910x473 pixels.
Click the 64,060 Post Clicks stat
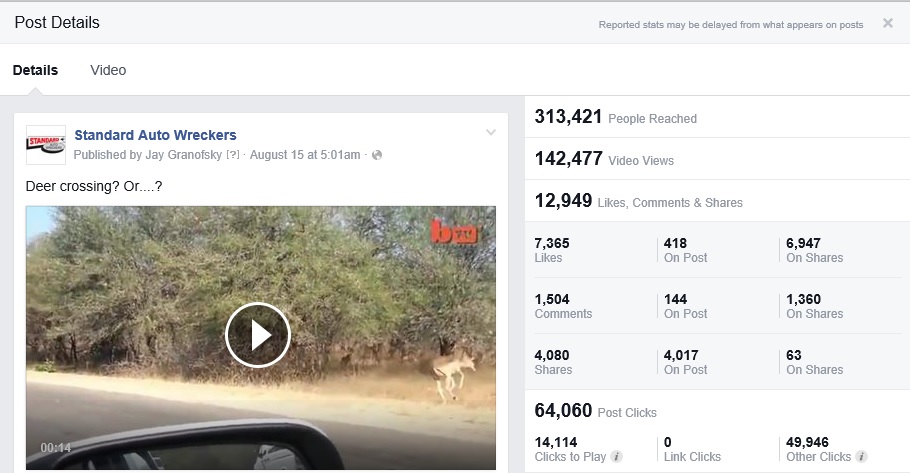point(596,411)
